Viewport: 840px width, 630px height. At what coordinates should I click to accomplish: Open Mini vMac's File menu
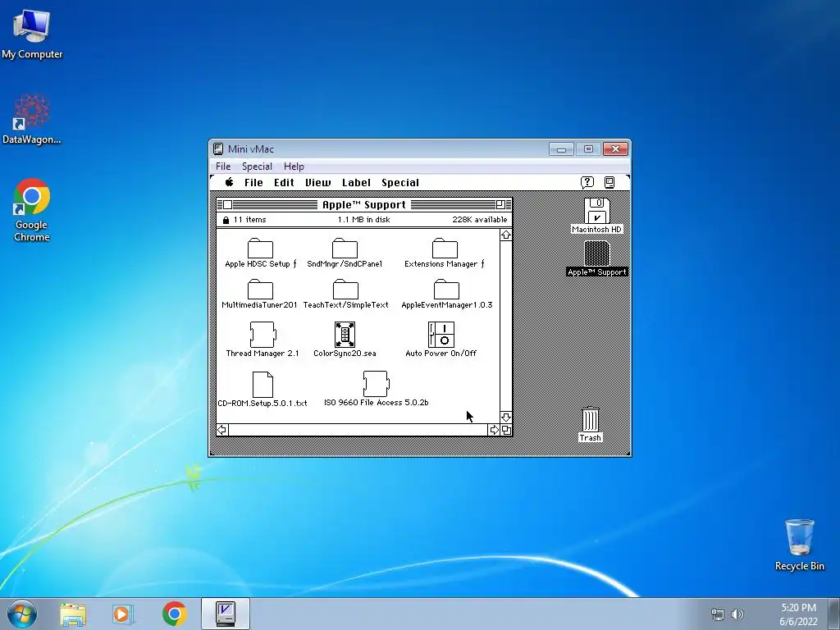223,167
